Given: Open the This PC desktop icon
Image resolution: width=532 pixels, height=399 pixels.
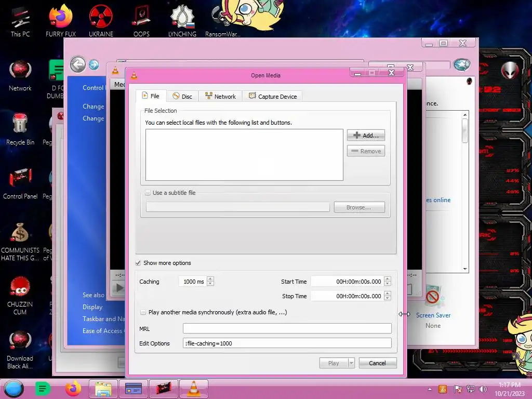Looking at the screenshot, I should click(x=20, y=21).
